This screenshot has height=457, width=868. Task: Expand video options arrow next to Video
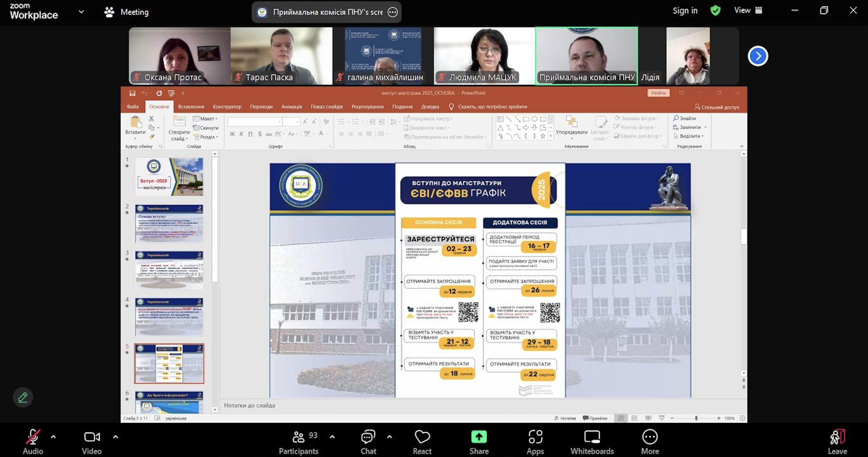click(115, 437)
